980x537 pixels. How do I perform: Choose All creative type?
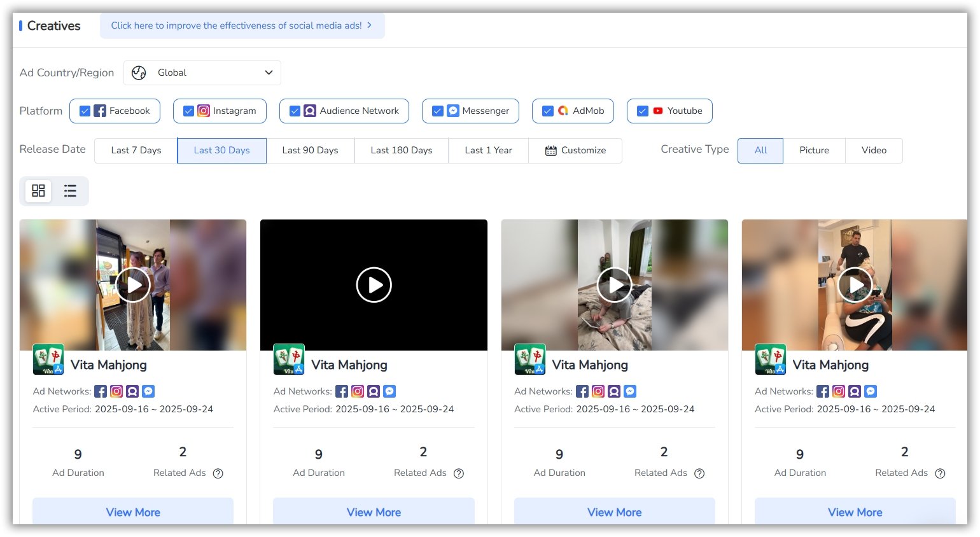click(760, 150)
